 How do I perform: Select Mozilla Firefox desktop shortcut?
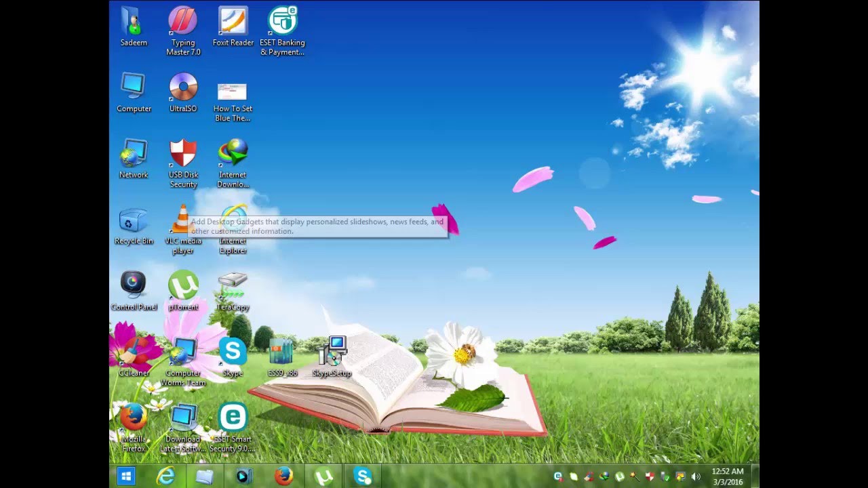coord(134,428)
